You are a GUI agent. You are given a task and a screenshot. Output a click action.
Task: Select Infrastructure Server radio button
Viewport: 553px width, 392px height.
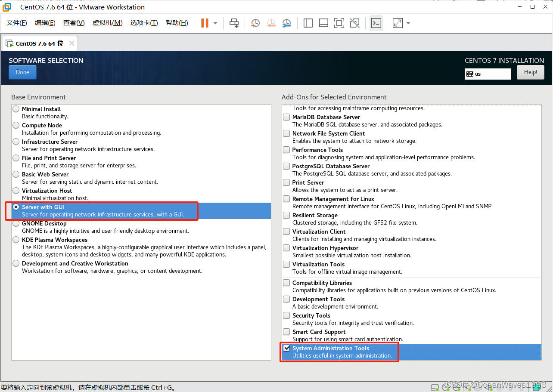point(16,142)
